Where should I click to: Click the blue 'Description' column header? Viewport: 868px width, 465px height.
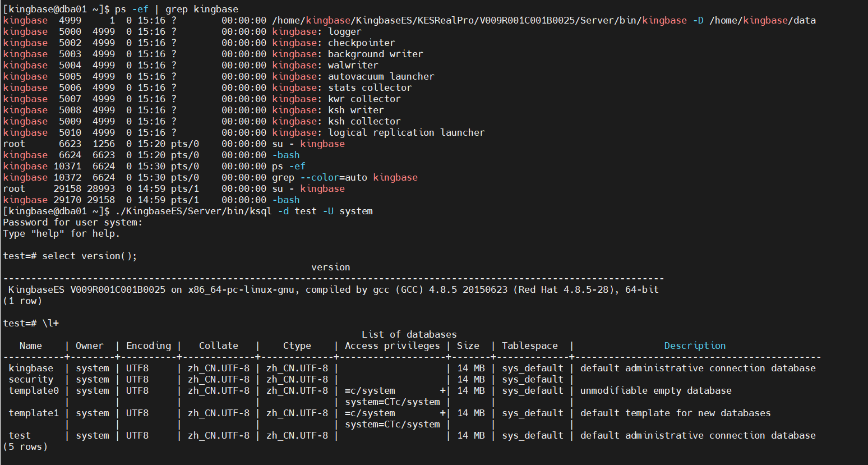click(x=695, y=346)
